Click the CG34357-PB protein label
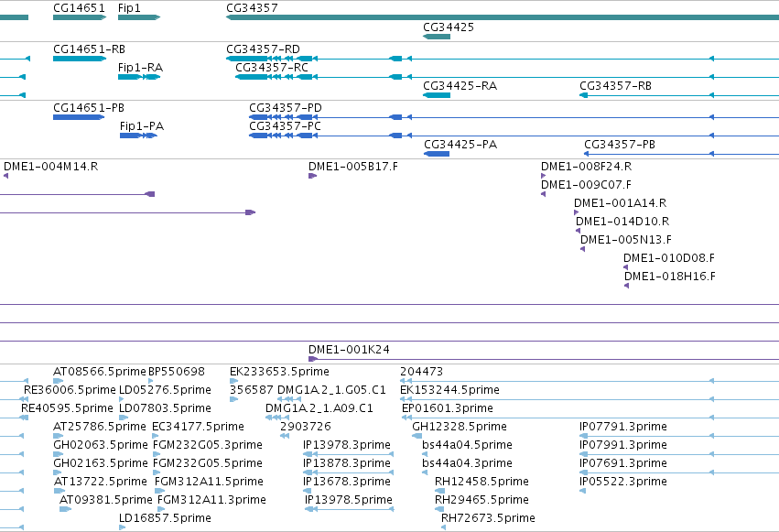Screen dimensions: 779x532 pos(620,145)
